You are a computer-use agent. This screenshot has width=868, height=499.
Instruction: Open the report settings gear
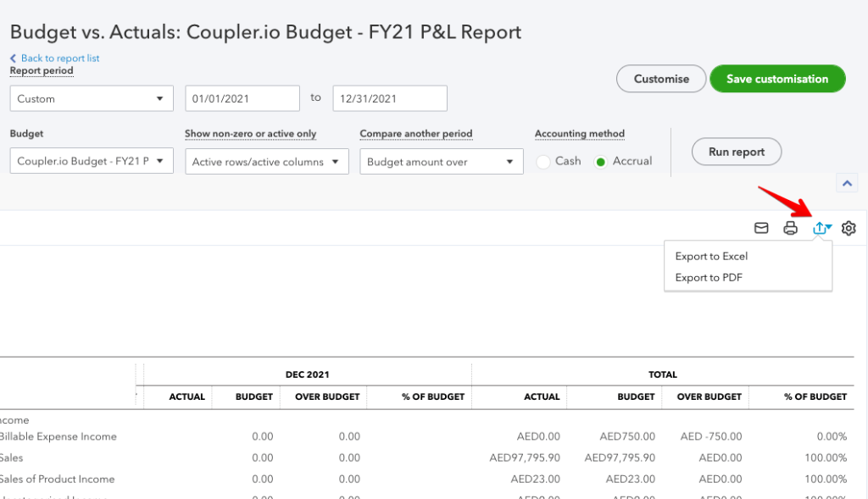pos(849,228)
